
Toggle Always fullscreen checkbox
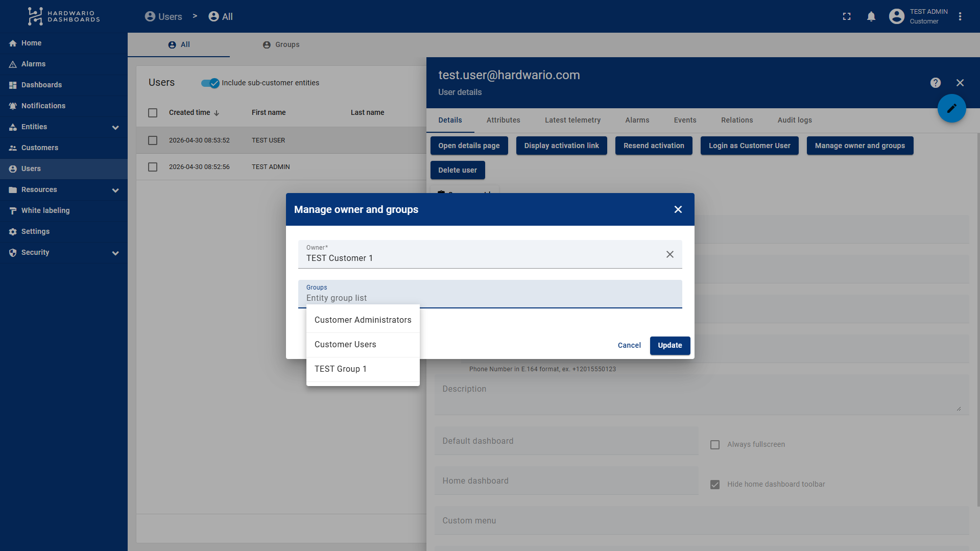pos(715,445)
